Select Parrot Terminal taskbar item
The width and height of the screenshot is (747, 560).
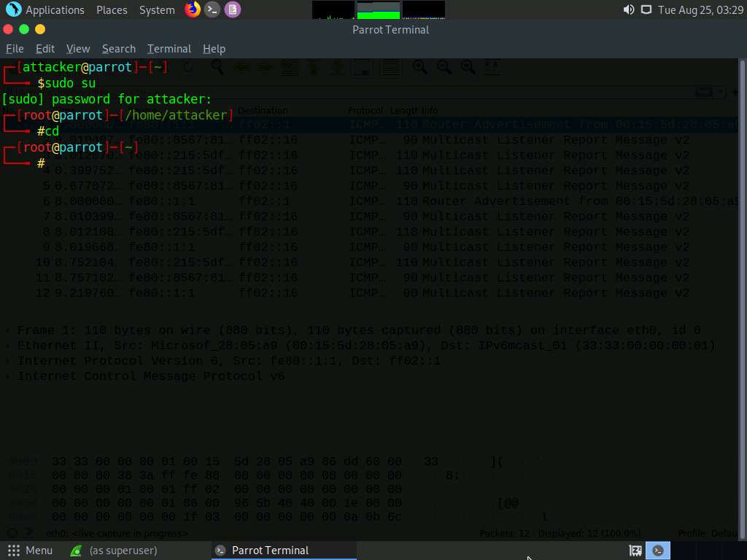click(284, 551)
